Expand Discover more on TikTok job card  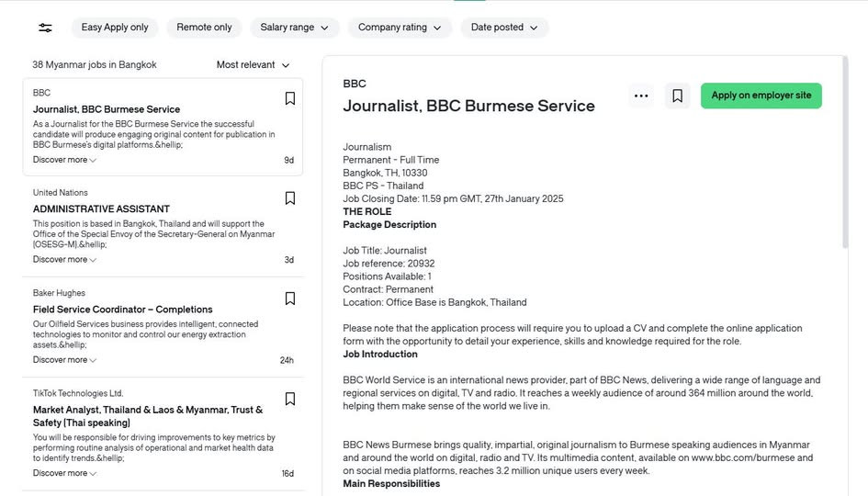(x=64, y=473)
